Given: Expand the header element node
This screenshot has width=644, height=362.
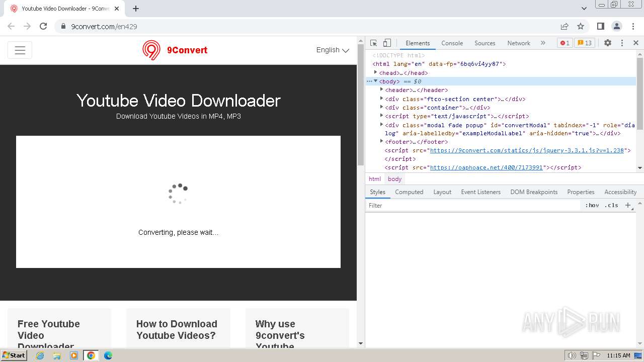Looking at the screenshot, I should (381, 90).
